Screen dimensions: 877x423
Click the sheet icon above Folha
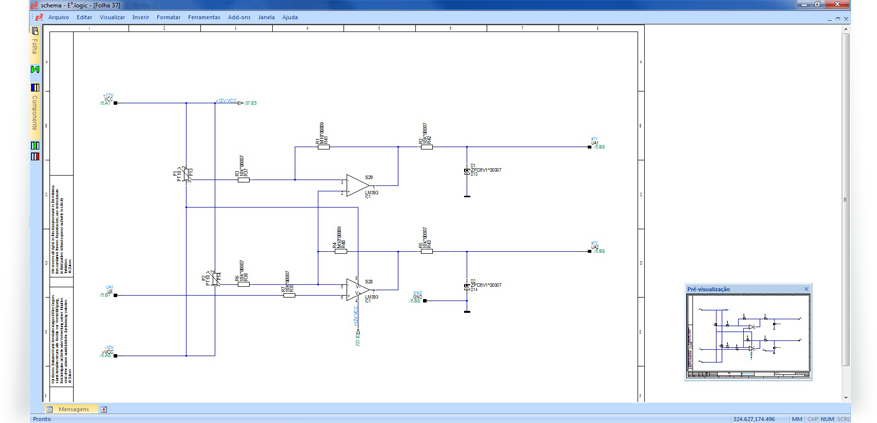point(35,31)
